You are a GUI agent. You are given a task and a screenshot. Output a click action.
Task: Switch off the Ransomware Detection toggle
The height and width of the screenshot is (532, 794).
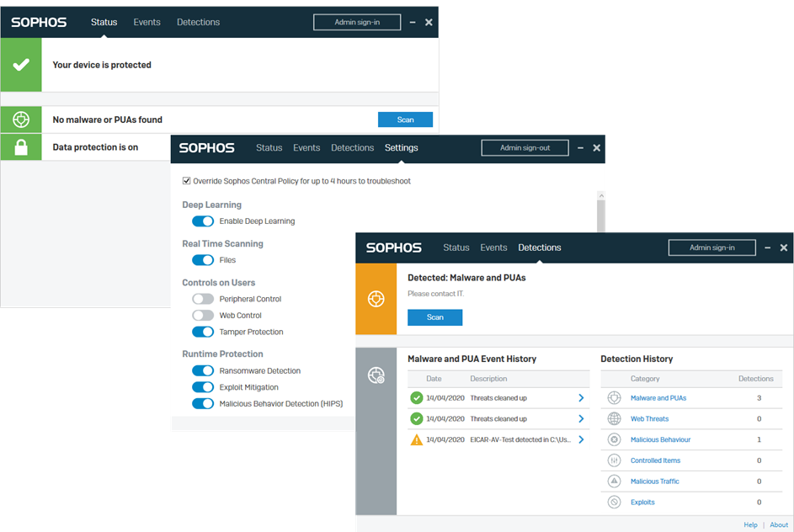pos(203,370)
